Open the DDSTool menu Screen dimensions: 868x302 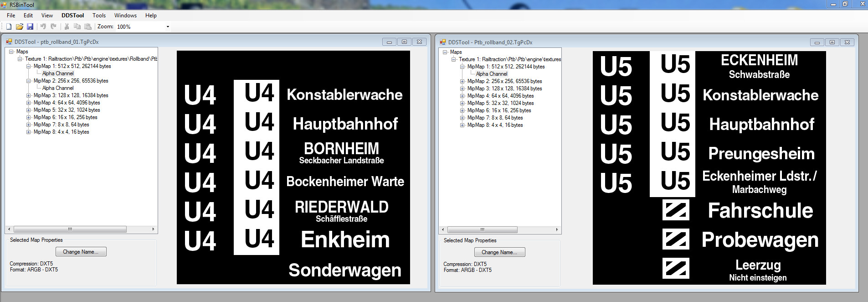point(73,15)
